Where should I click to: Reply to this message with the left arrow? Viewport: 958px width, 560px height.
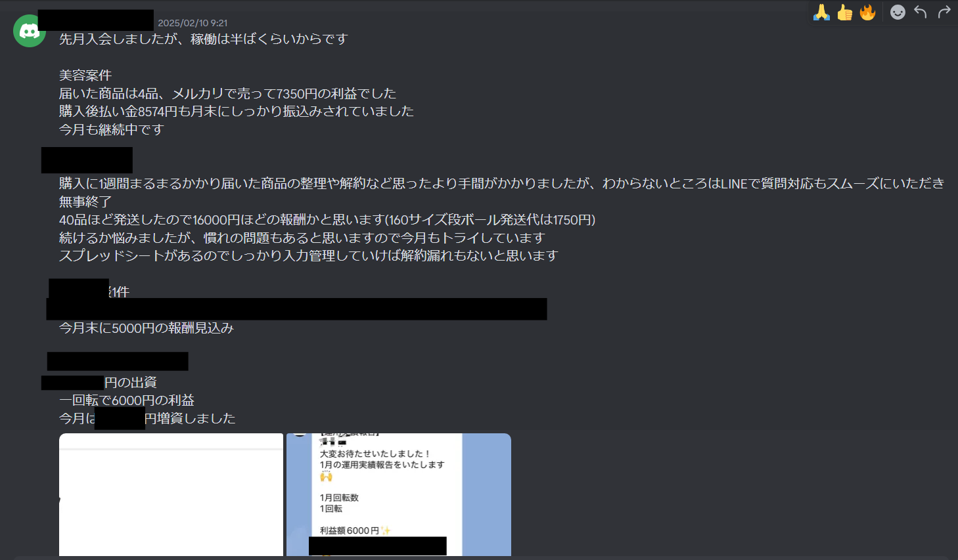point(921,12)
